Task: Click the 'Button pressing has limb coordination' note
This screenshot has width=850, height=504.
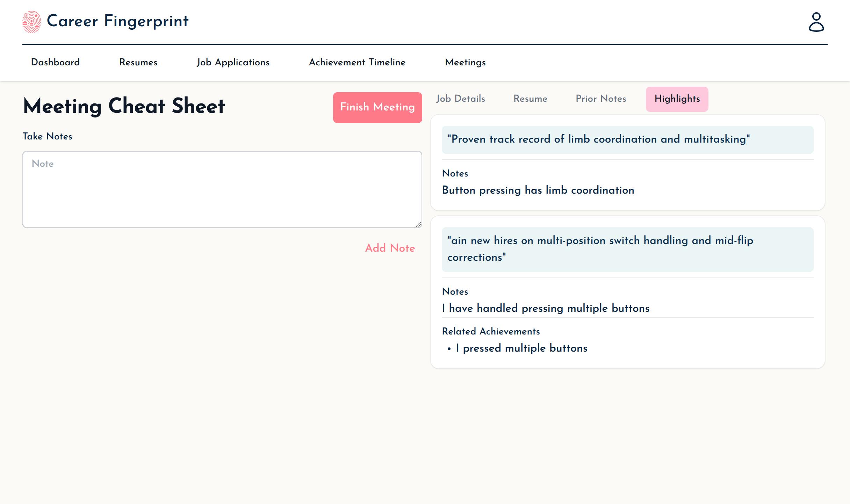Action: click(538, 190)
